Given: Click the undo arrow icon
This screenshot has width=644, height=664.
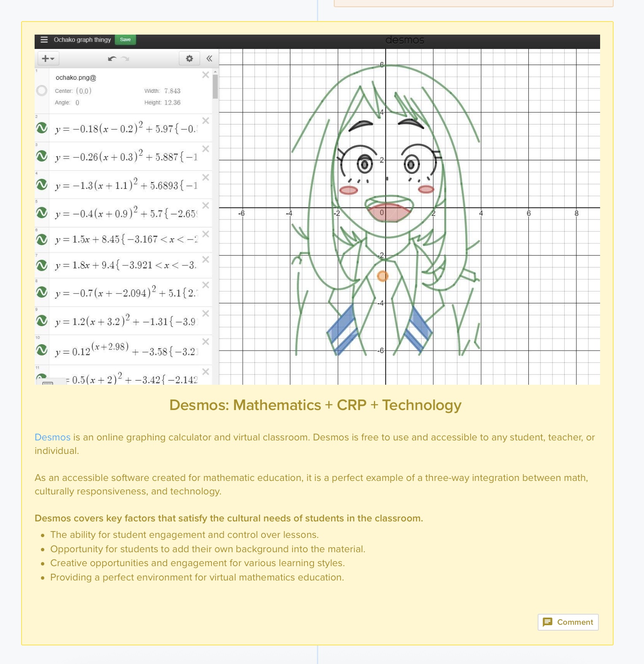Looking at the screenshot, I should coord(112,59).
